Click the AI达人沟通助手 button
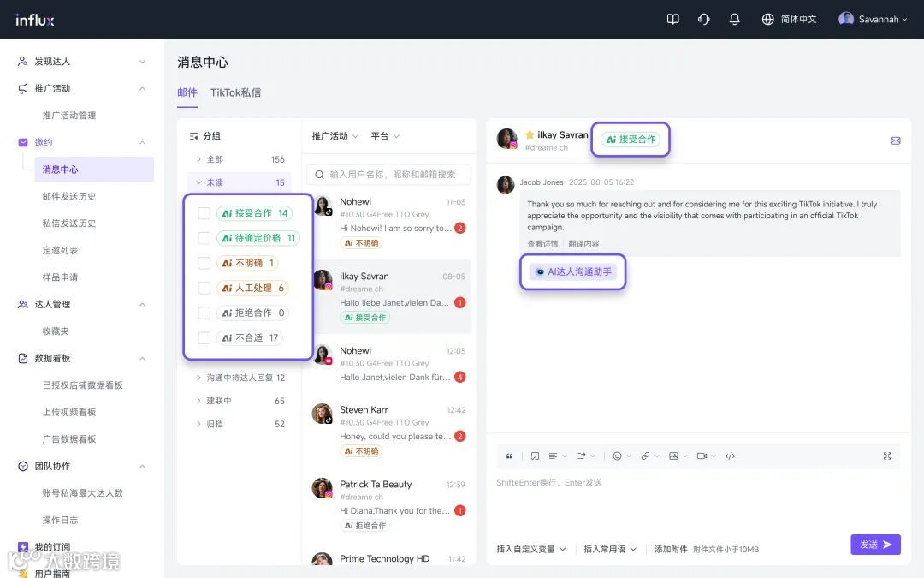 572,272
